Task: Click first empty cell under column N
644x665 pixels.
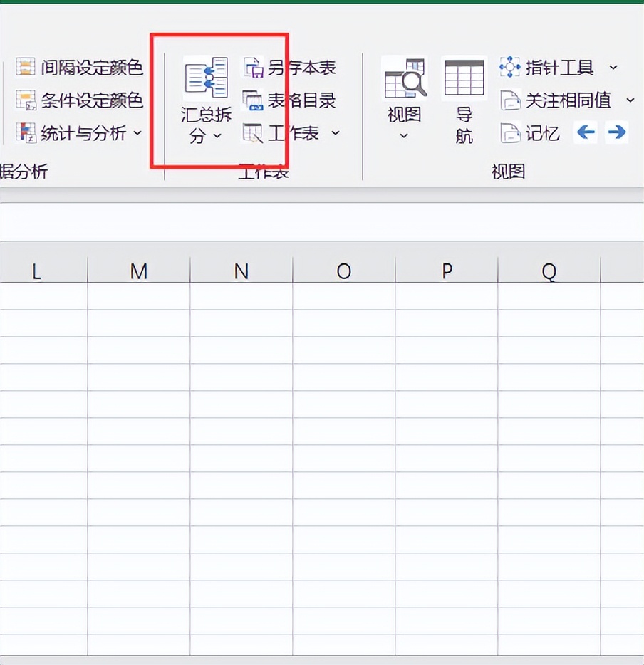Action: coord(241,297)
